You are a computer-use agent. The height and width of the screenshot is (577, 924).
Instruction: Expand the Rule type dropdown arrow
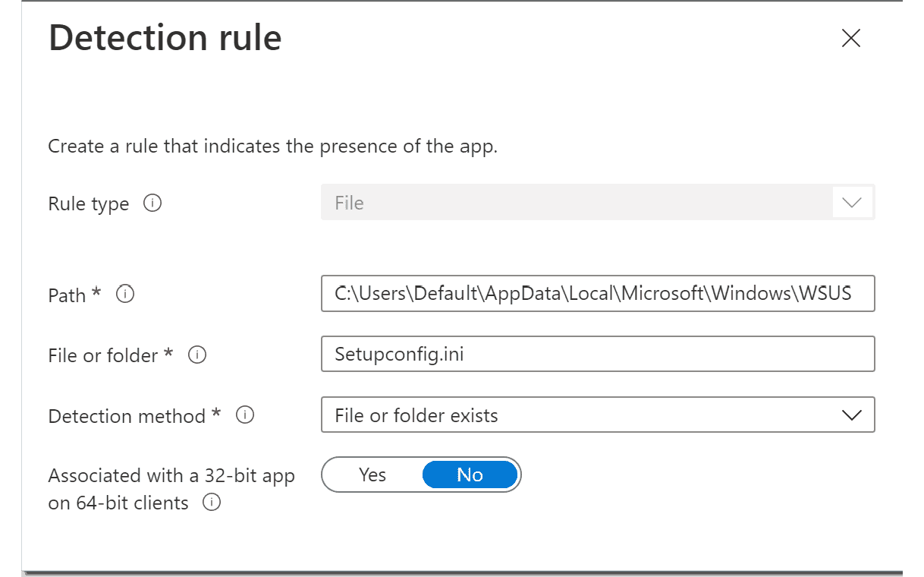[x=852, y=203]
